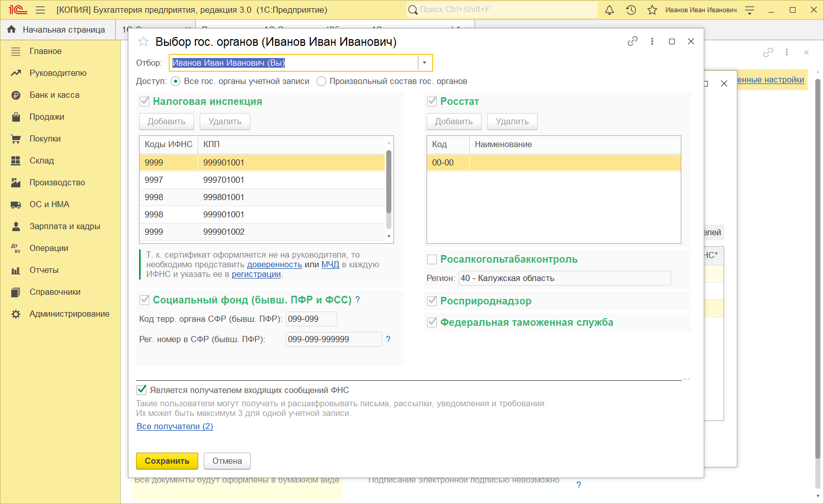This screenshot has height=504, width=824.
Task: Click Операции Дт/Кт icon
Action: (16, 248)
